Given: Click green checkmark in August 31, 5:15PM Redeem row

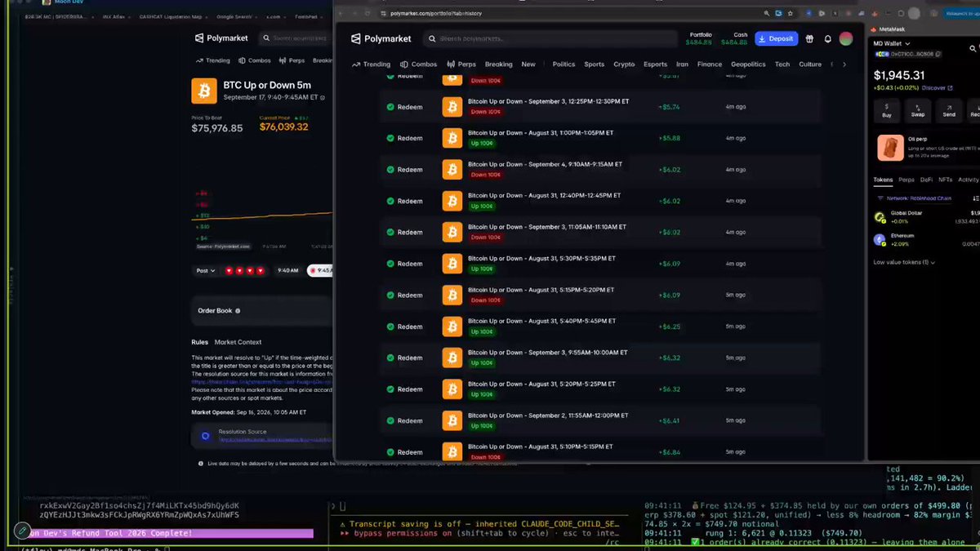Looking at the screenshot, I should click(390, 295).
